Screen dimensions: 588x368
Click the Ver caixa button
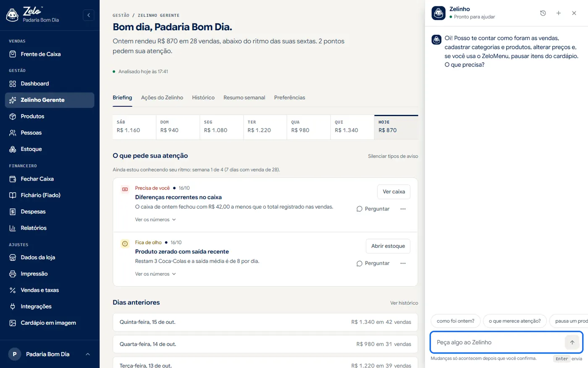click(x=394, y=192)
